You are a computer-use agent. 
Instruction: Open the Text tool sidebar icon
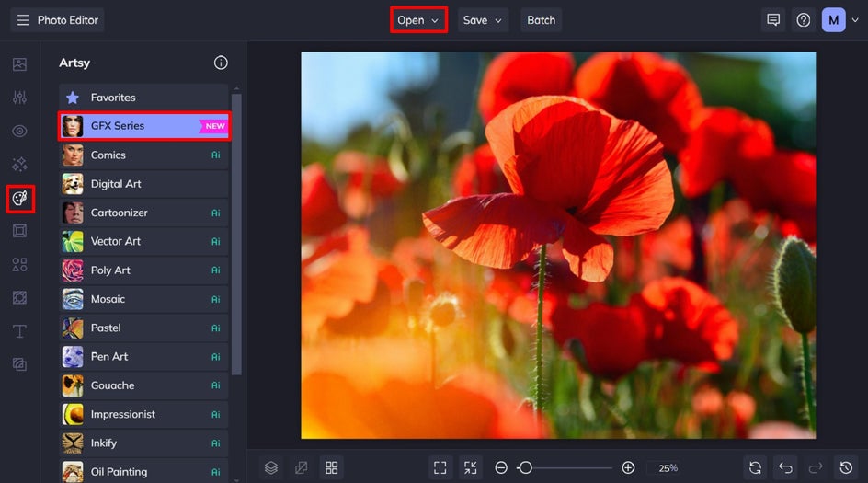click(20, 330)
